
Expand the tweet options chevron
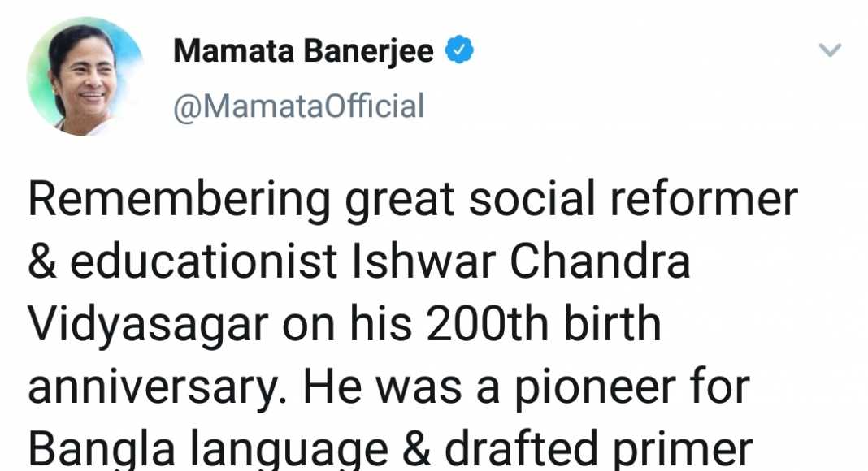(830, 50)
